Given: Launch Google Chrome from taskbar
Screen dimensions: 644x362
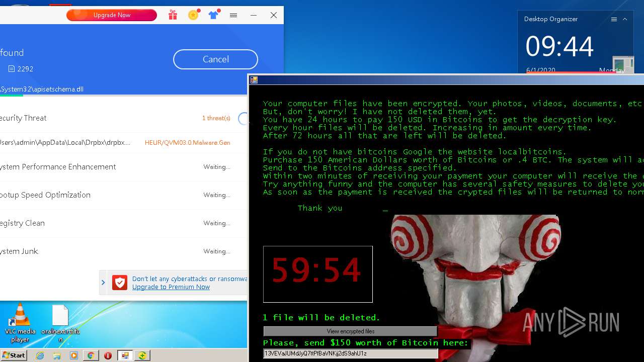Looking at the screenshot, I should 91,355.
